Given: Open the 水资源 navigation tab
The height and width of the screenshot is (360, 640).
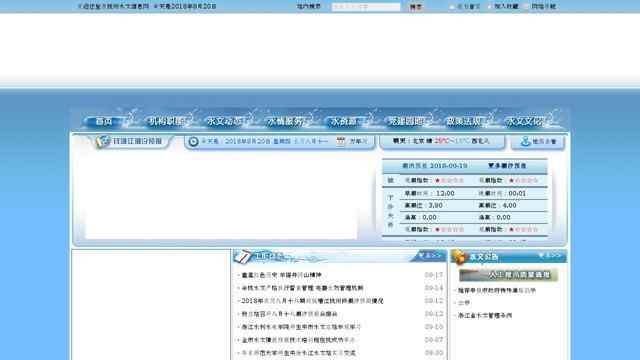Looking at the screenshot, I should pyautogui.click(x=344, y=121).
